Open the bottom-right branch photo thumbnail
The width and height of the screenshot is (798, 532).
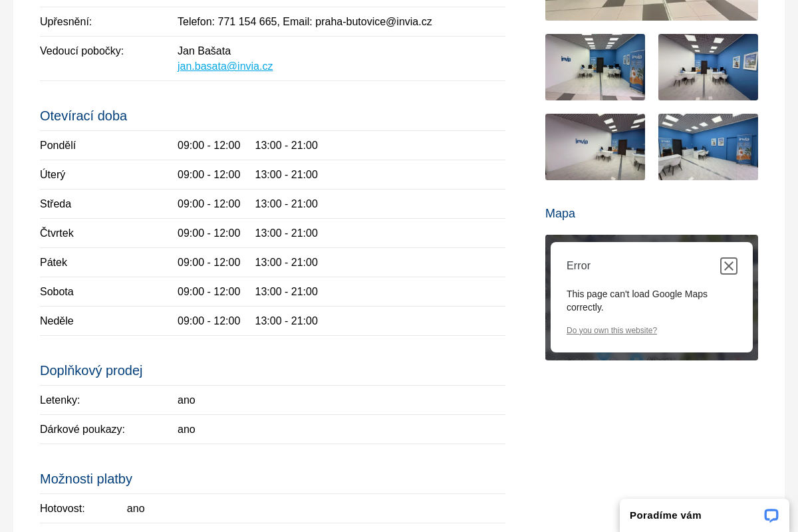pos(708,147)
